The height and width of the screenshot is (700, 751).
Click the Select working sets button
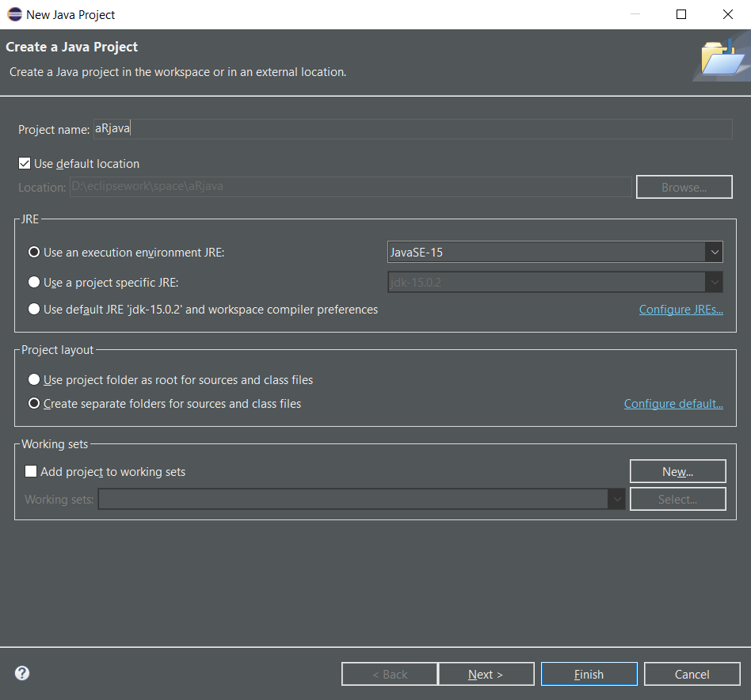[x=677, y=499]
